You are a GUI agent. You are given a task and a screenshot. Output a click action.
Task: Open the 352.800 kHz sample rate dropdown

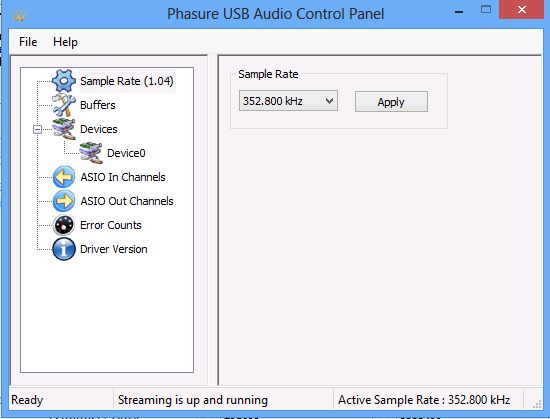[x=288, y=101]
